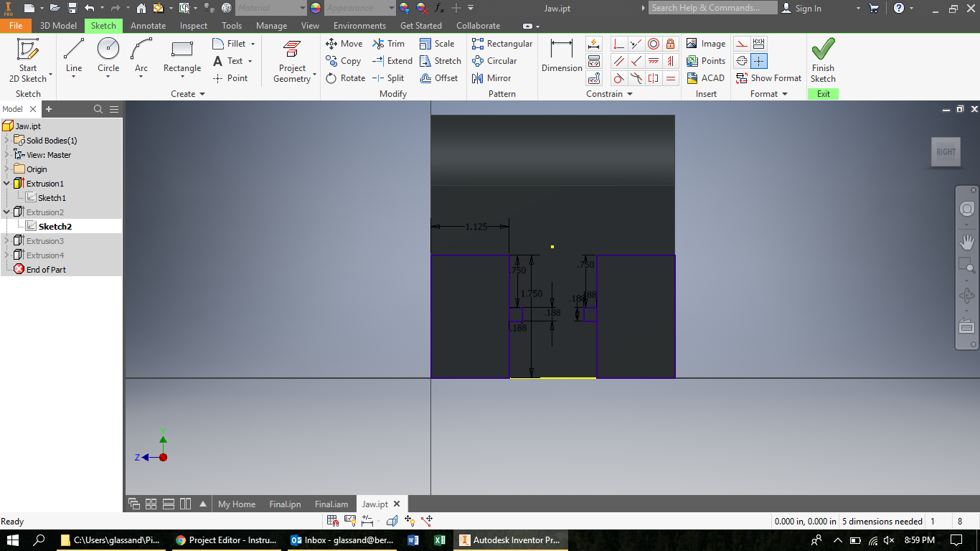Click the Pan hand in navigation bar
Image resolution: width=980 pixels, height=551 pixels.
pyautogui.click(x=966, y=242)
